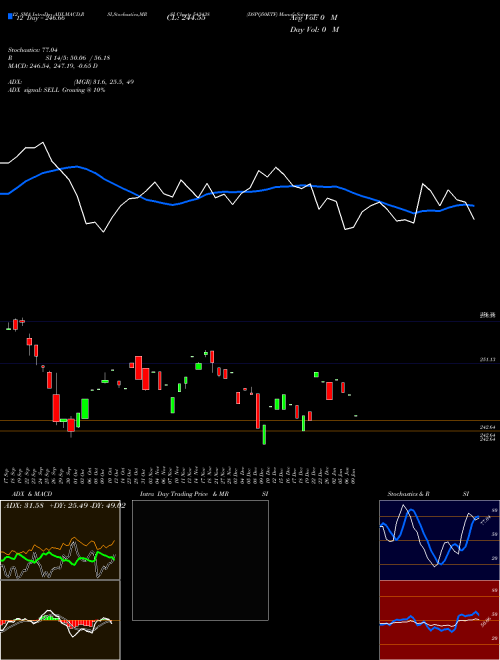Select the RSI 14/5 values line
The width and height of the screenshot is (500, 660).
coord(59,58)
